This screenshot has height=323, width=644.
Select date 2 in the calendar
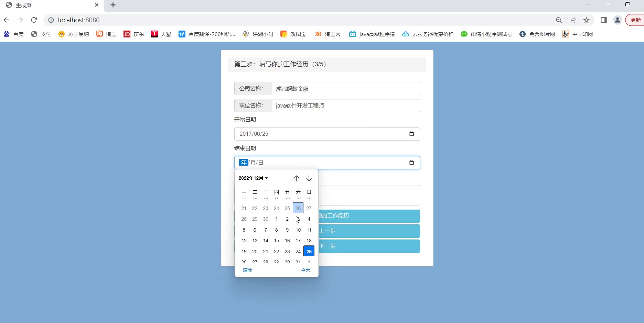tap(287, 219)
